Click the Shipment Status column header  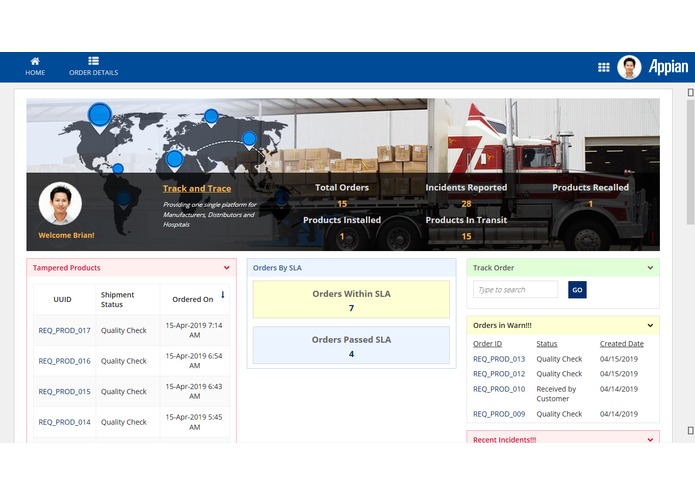click(x=117, y=300)
